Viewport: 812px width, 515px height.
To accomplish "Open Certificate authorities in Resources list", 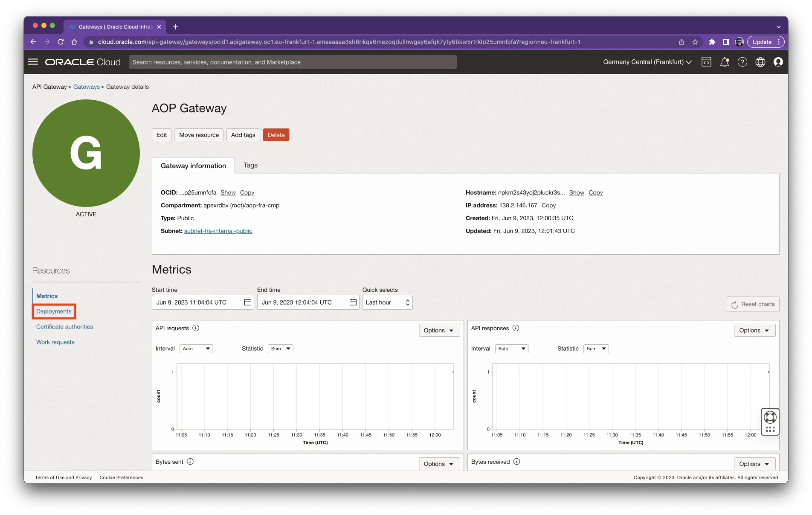I will pos(64,326).
